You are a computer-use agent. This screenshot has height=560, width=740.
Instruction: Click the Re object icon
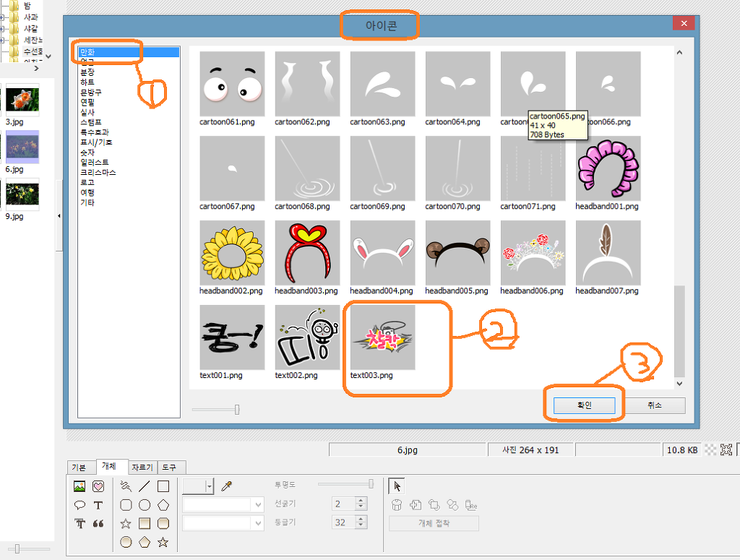(x=471, y=505)
